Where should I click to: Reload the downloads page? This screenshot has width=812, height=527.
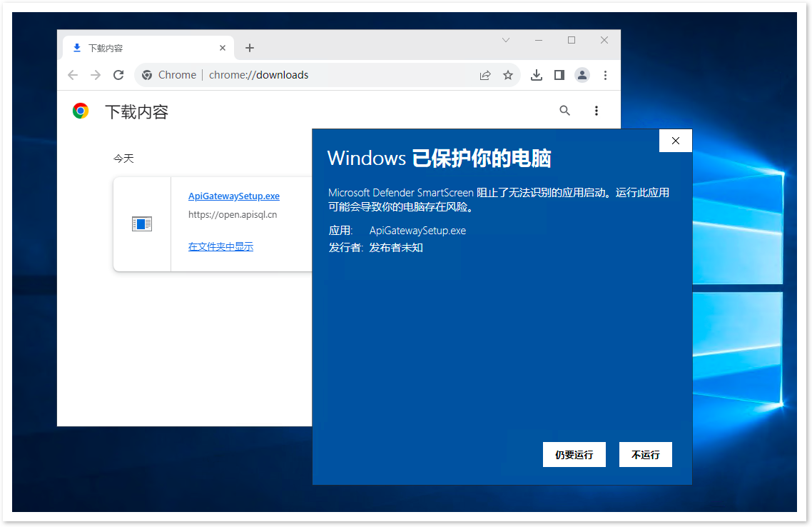point(118,75)
